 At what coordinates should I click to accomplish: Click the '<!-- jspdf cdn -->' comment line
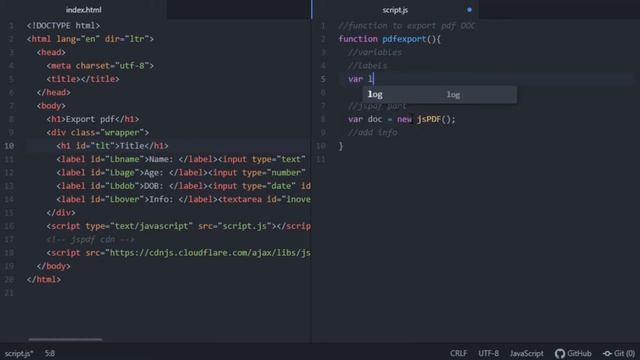90,240
